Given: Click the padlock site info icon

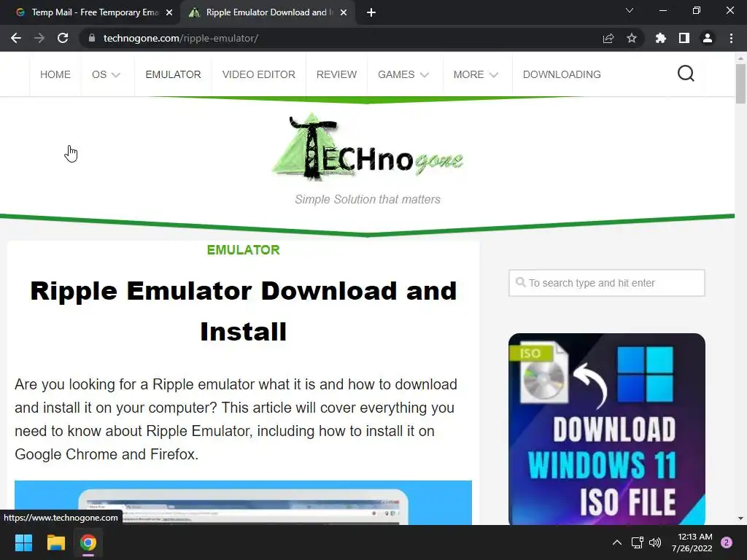Looking at the screenshot, I should click(x=92, y=38).
